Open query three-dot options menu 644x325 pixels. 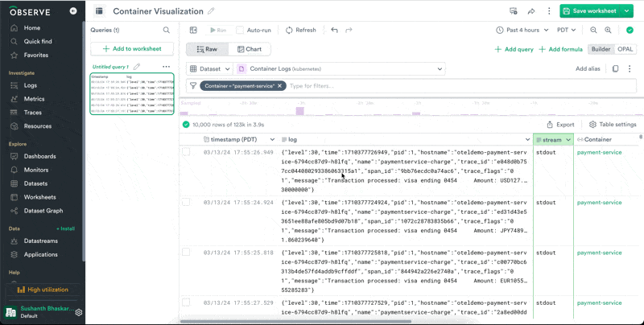tap(630, 69)
